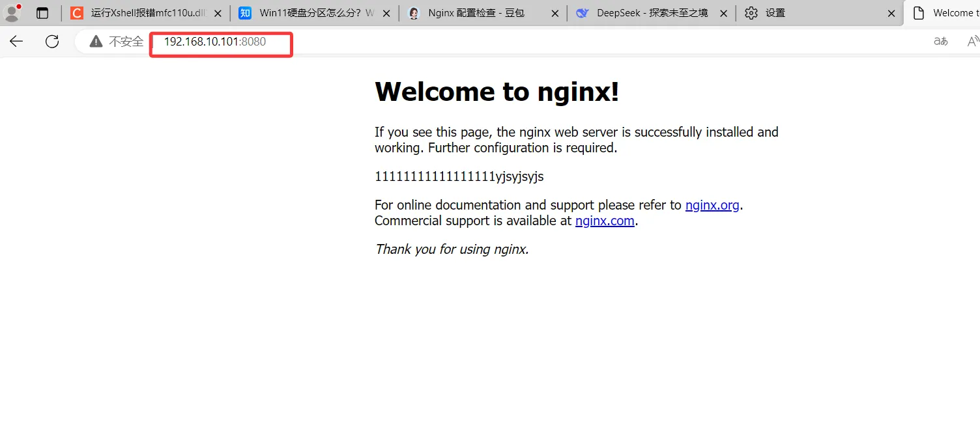980x425 pixels.
Task: Click the page favicon on Welcome tab
Action: (919, 13)
